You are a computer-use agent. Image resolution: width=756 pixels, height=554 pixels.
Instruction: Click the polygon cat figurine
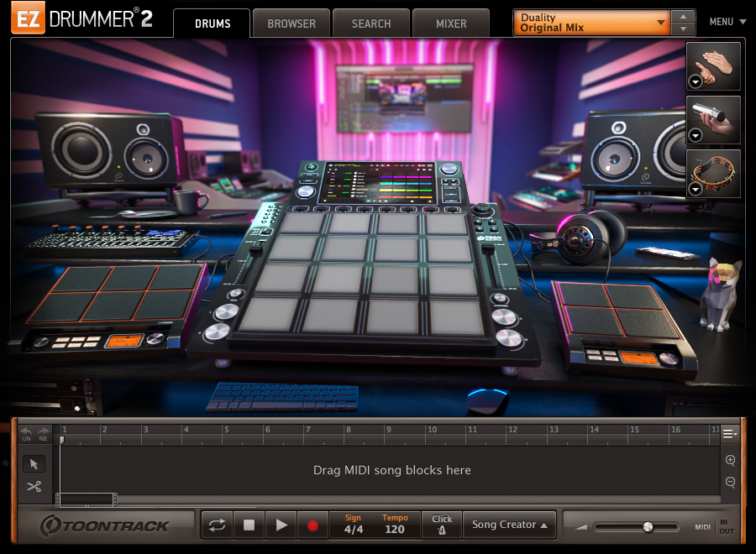[722, 295]
